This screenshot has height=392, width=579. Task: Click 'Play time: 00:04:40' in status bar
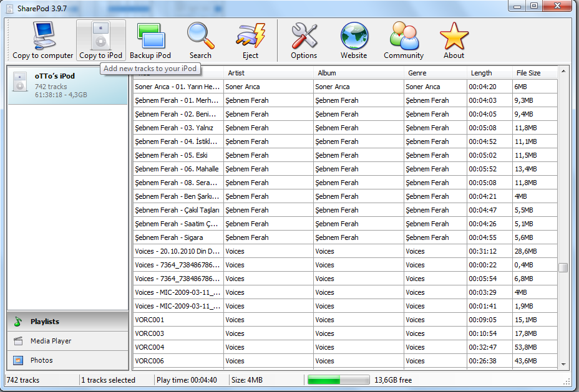click(x=187, y=380)
